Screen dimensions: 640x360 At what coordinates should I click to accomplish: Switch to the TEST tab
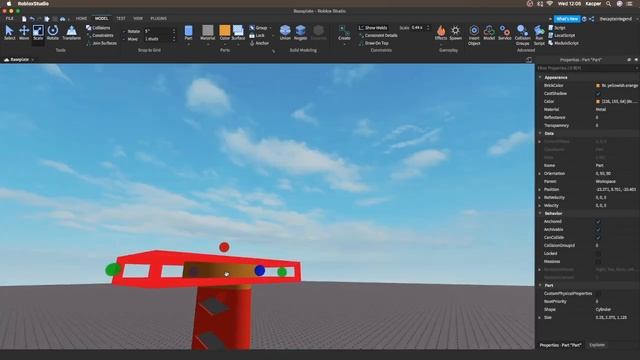pos(121,19)
